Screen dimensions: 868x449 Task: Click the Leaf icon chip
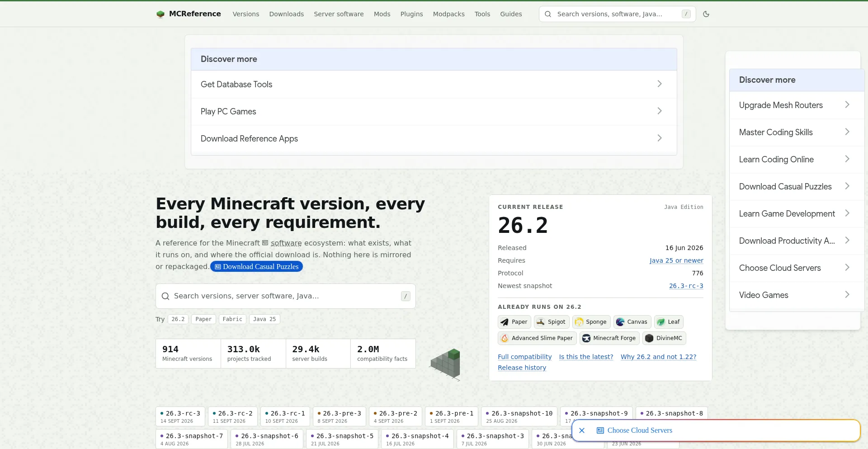point(669,322)
